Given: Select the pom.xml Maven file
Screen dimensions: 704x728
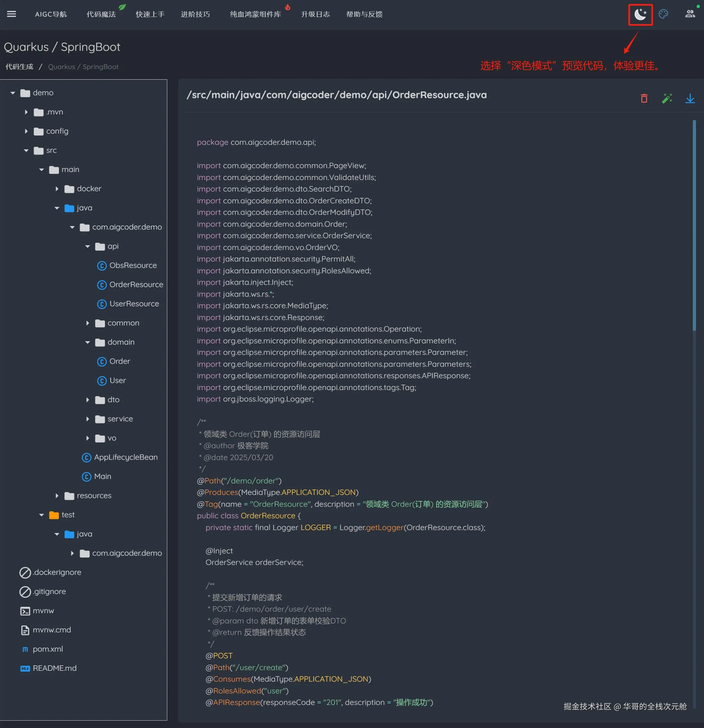Looking at the screenshot, I should 48,649.
